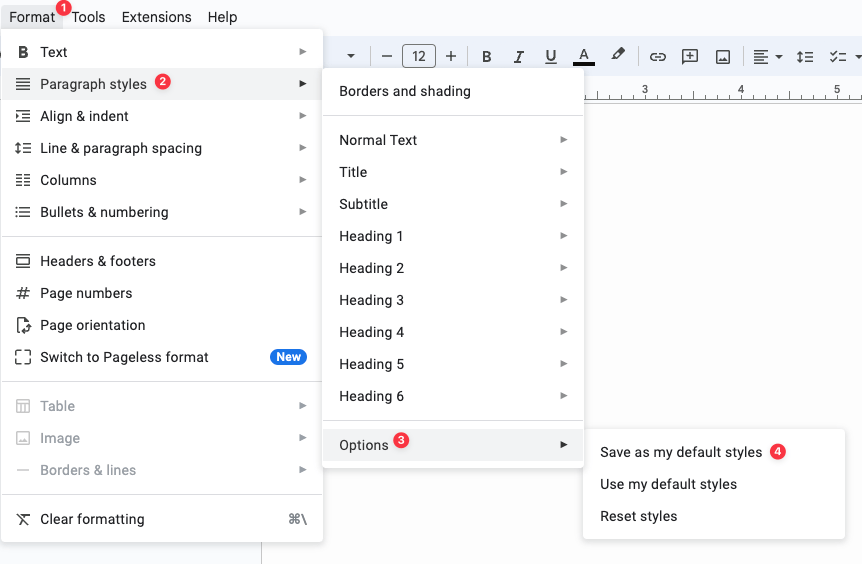Click the insert link icon
The width and height of the screenshot is (862, 564).
[x=658, y=57]
